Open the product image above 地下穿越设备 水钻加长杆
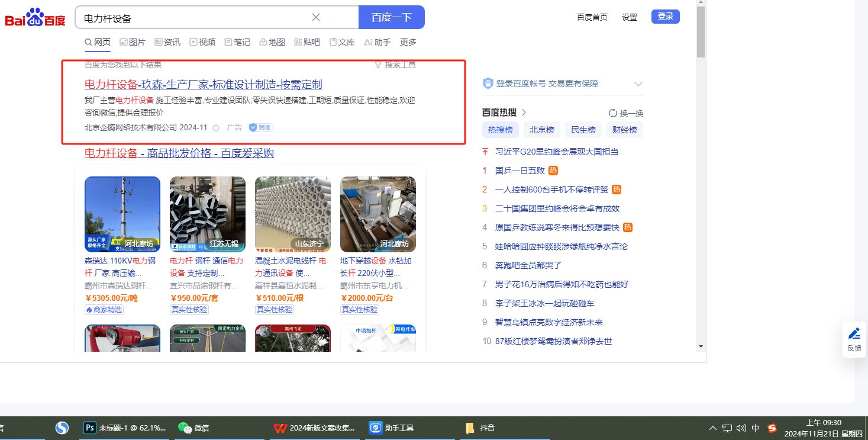Image resolution: width=868 pixels, height=440 pixels. point(378,214)
